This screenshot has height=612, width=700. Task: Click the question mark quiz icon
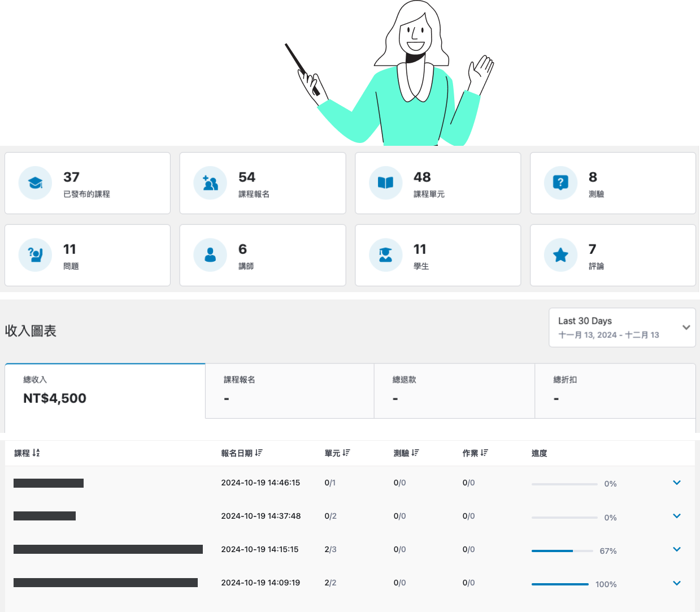point(560,183)
